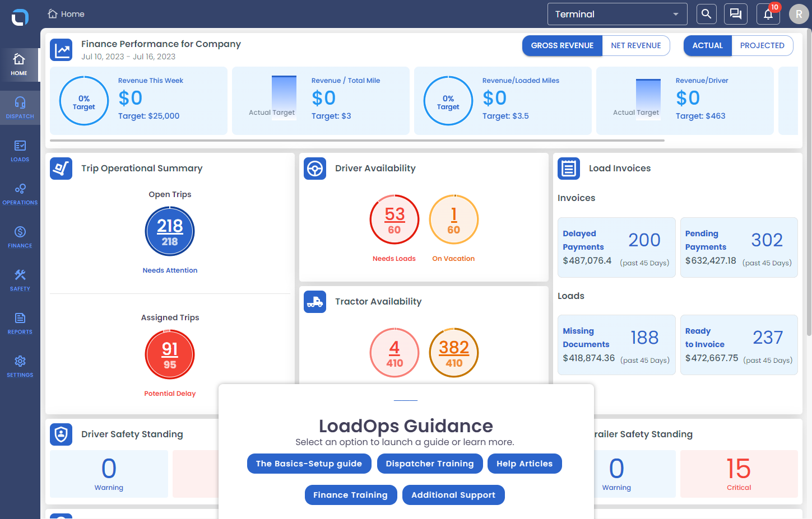The image size is (812, 519).
Task: Switch to Gross Revenue view
Action: [562, 46]
